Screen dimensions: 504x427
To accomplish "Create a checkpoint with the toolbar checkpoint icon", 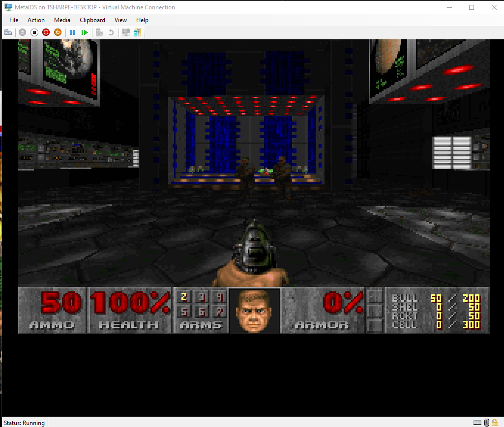I will pyautogui.click(x=99, y=32).
